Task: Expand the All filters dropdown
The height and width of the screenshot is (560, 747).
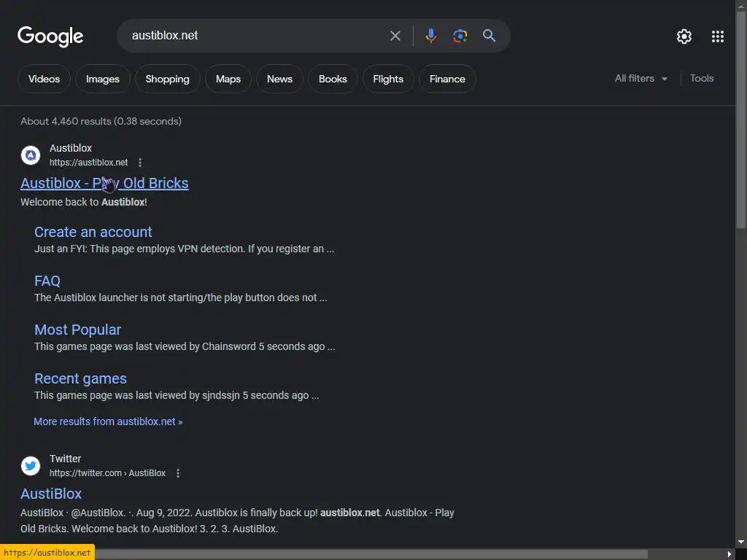Action: pyautogui.click(x=640, y=79)
